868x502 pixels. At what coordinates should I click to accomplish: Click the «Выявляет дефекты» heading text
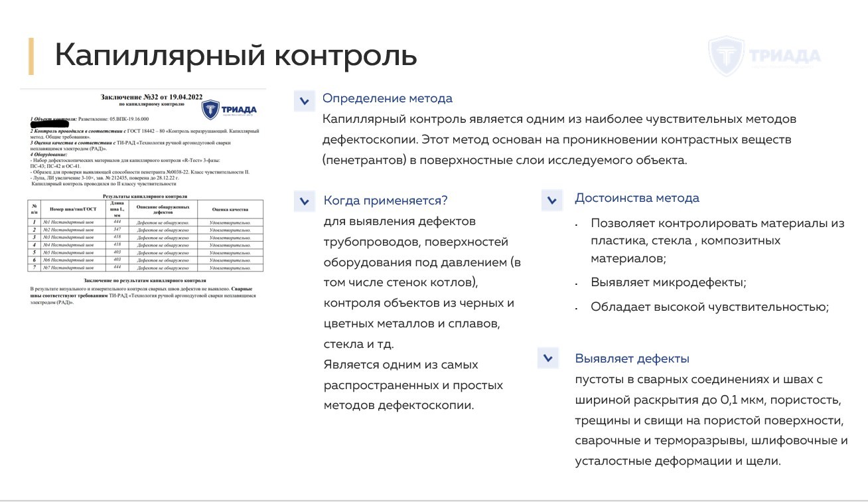(632, 358)
